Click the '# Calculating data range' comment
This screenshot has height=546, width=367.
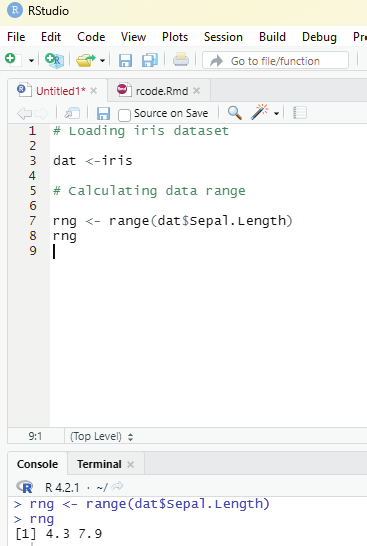tap(149, 191)
